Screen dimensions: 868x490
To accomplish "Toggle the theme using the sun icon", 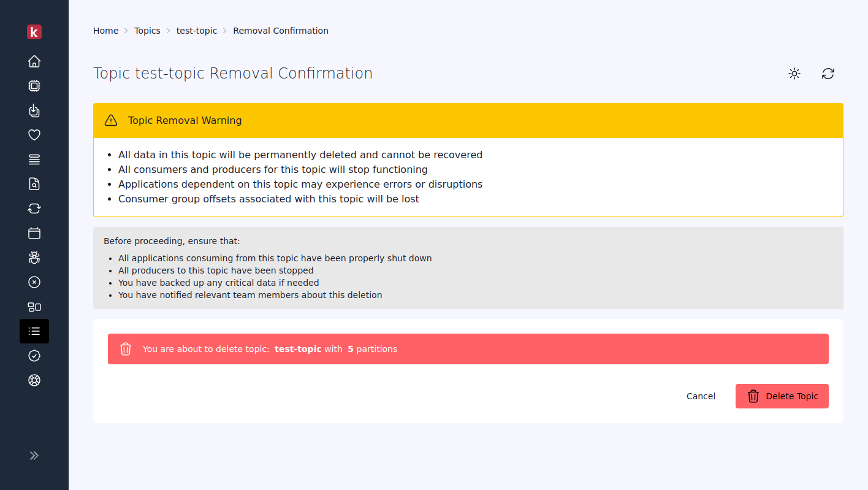I will pos(794,74).
